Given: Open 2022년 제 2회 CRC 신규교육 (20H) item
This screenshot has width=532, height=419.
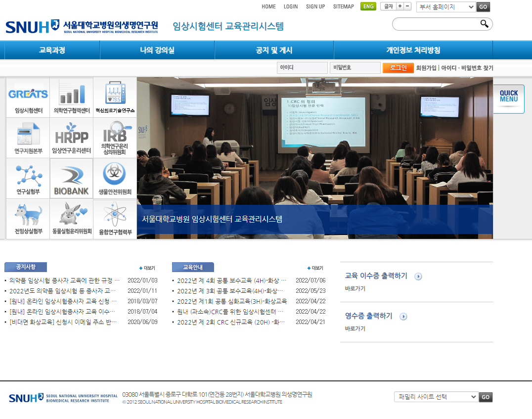Looking at the screenshot, I should (231, 322).
